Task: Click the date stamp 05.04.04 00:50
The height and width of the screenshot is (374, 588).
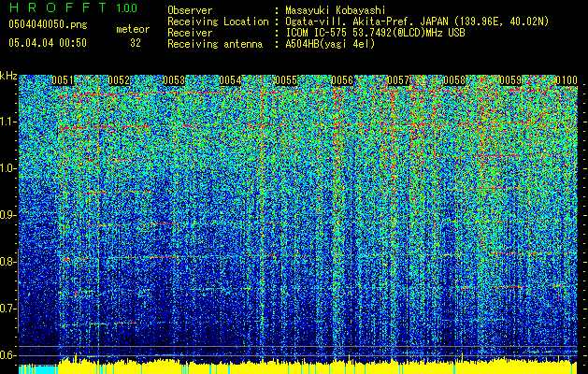Action: (48, 43)
